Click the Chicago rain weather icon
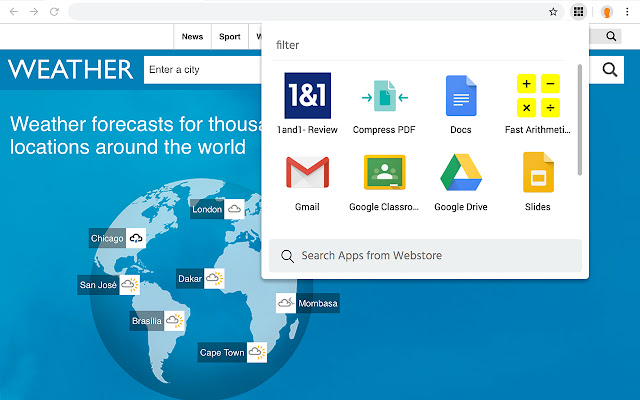The width and height of the screenshot is (640, 400). coord(136,238)
